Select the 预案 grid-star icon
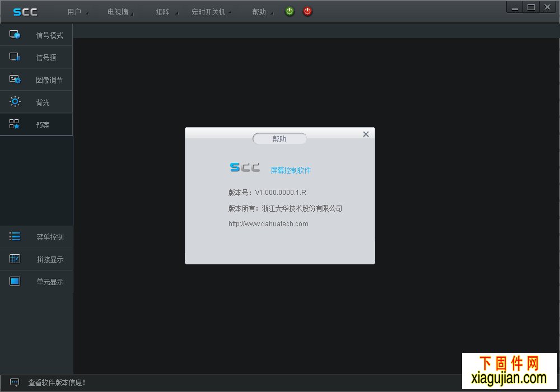560x392 pixels. [x=15, y=124]
